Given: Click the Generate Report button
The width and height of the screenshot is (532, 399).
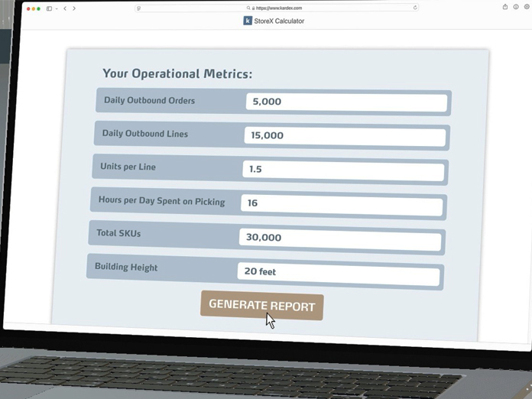Looking at the screenshot, I should click(x=262, y=305).
